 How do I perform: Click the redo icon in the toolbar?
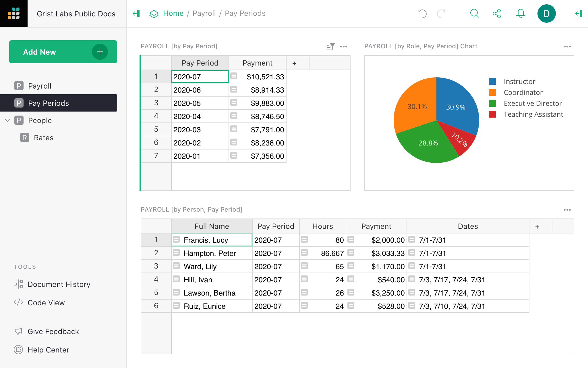(442, 14)
